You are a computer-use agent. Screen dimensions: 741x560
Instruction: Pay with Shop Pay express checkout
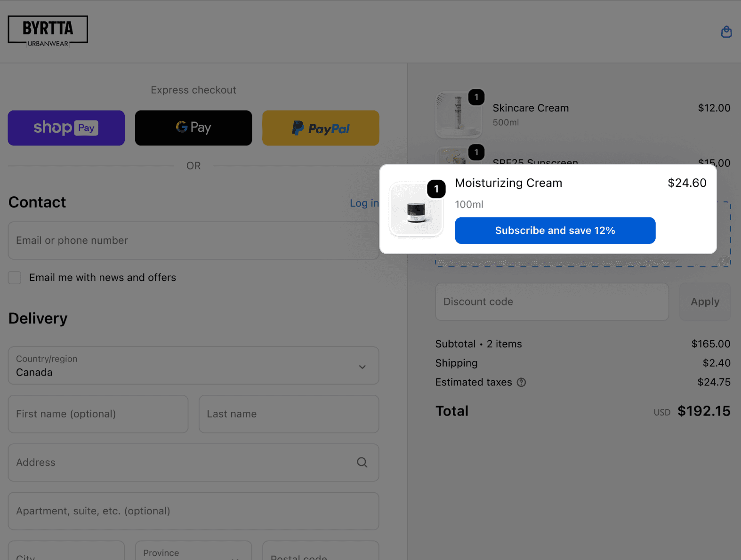point(66,128)
